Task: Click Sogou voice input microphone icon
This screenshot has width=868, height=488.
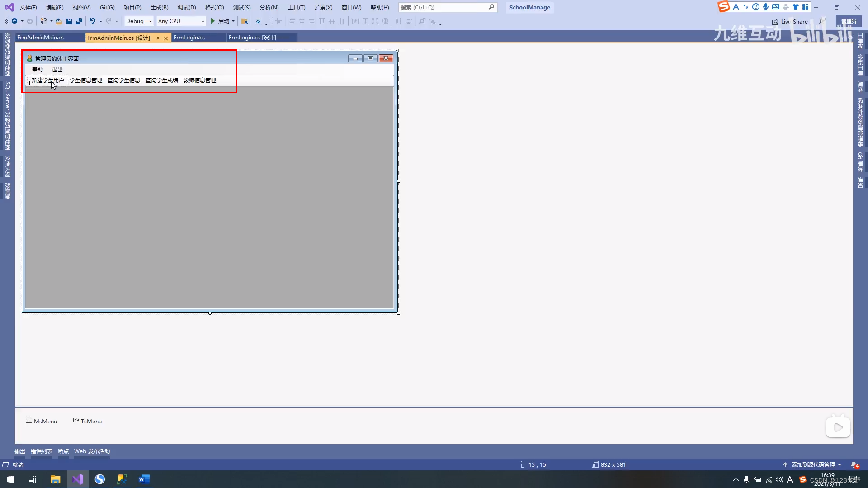Action: coord(766,7)
